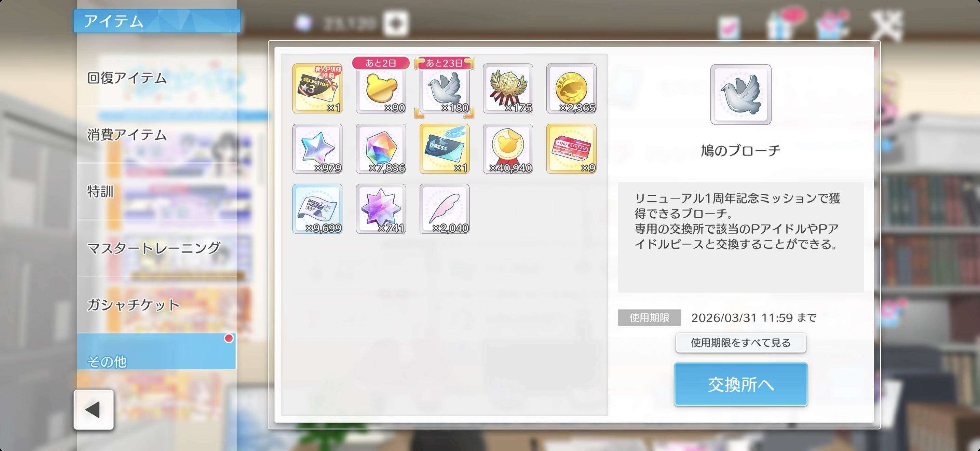Viewport: 980px width, 451px height.
Task: Select the DRESS ticket item ×1
Action: coord(444,149)
